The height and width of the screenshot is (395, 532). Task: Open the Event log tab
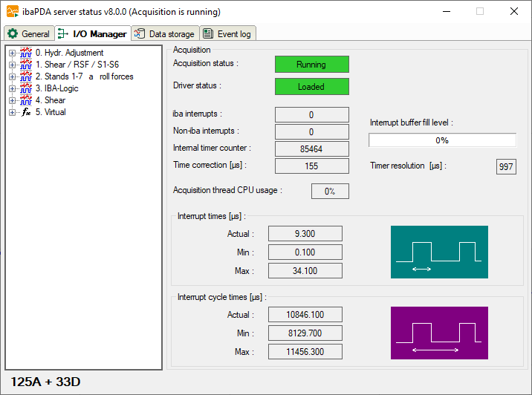pyautogui.click(x=228, y=34)
